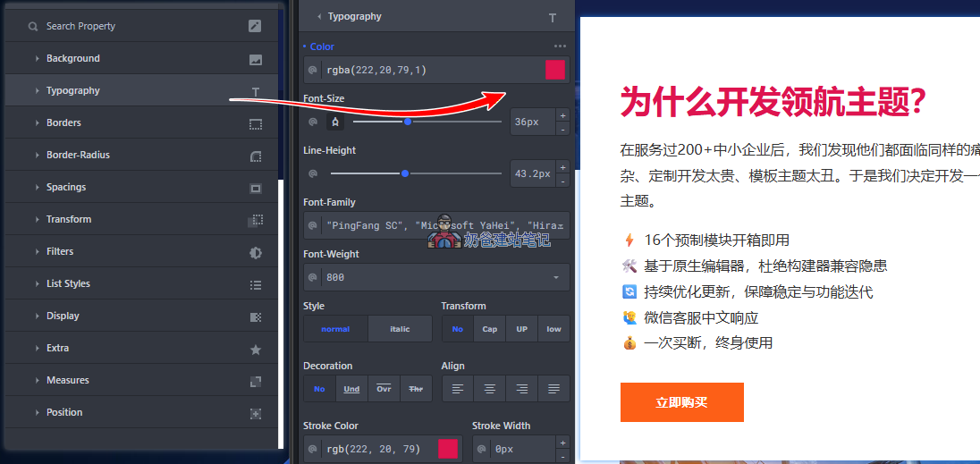Click the Spacings box icon
This screenshot has width=980, height=464.
coord(255,189)
